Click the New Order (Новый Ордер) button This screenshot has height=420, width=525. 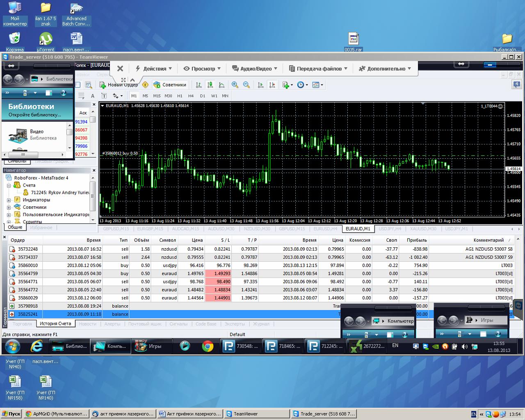pos(119,85)
